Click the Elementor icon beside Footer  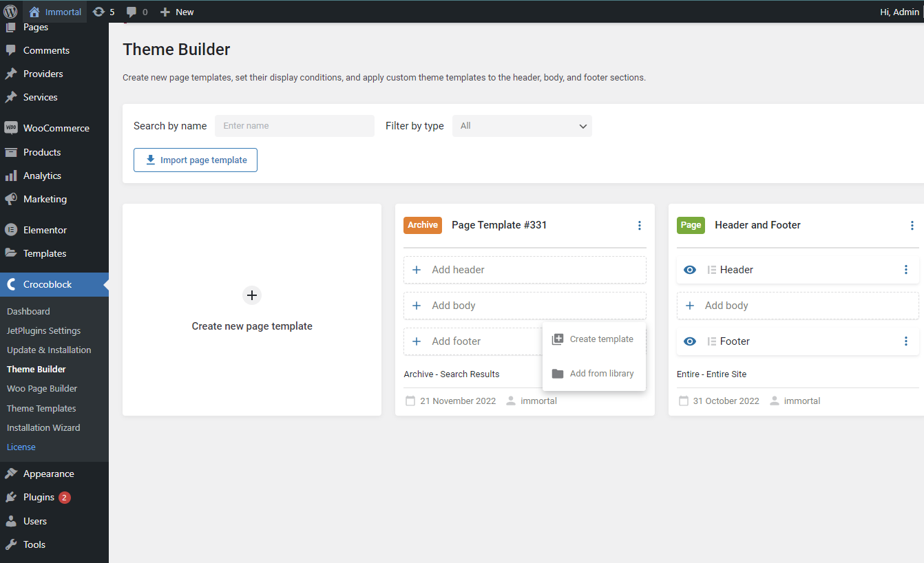(x=712, y=341)
